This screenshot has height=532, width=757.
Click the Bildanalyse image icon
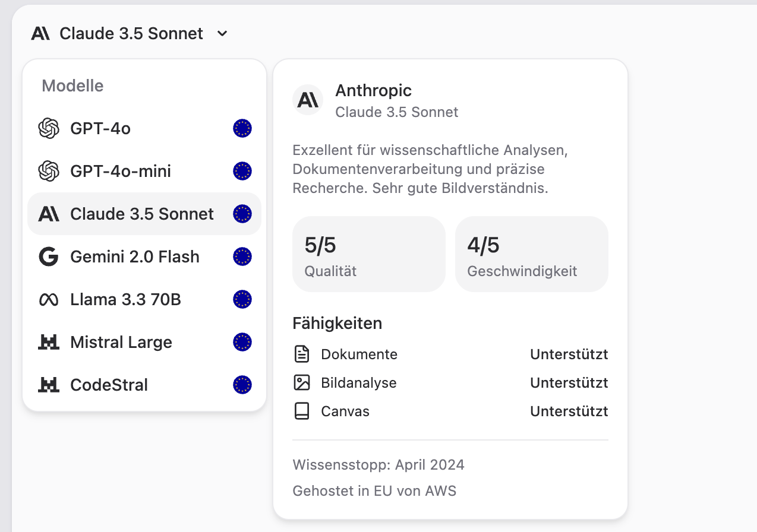coord(302,383)
